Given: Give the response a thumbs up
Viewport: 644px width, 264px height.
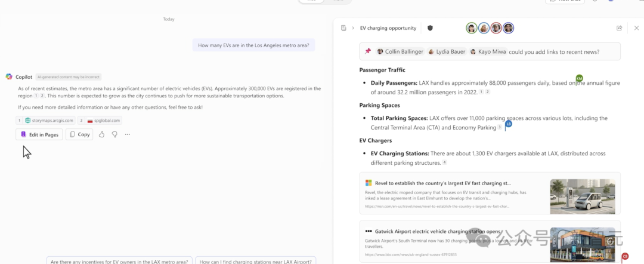Looking at the screenshot, I should pyautogui.click(x=101, y=134).
